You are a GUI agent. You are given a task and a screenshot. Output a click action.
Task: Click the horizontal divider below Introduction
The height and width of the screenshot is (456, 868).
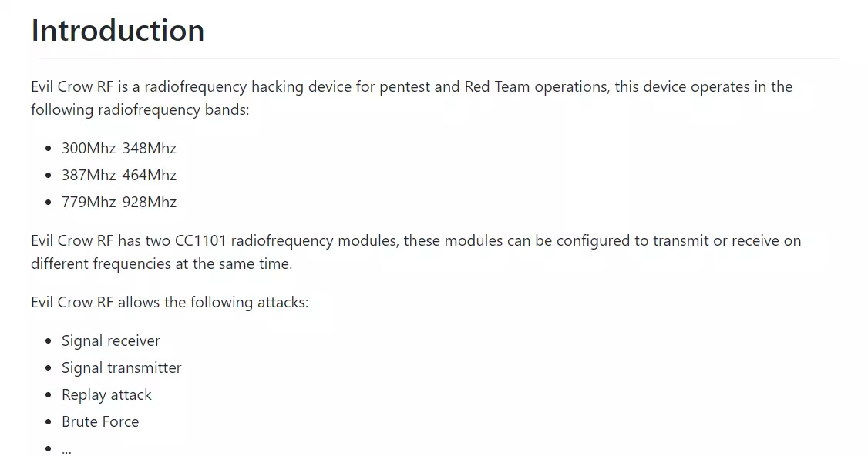pos(436,58)
